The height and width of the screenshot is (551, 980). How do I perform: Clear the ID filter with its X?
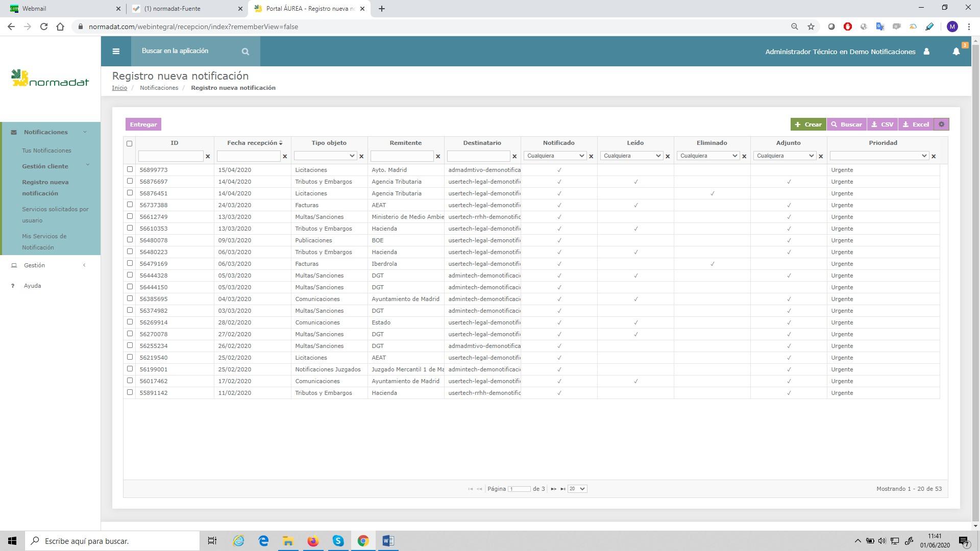pos(208,157)
